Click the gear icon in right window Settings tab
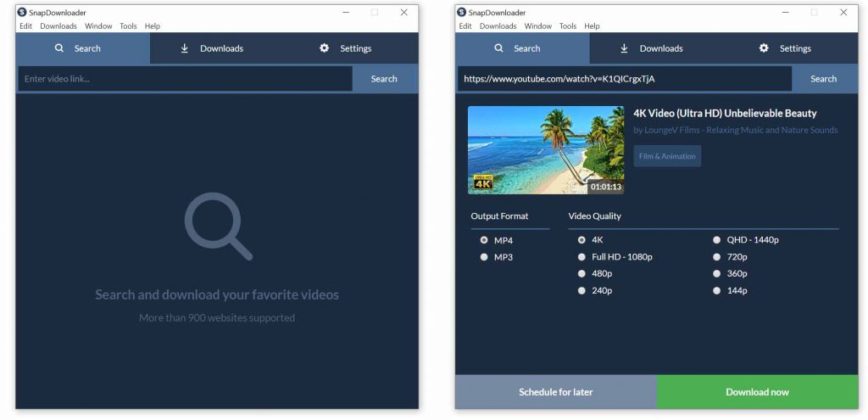Screen dimensions: 868x420 [764, 48]
